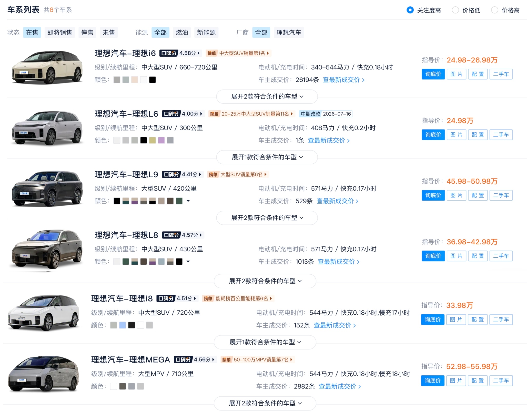Show more colors for 理想L8

188,262
